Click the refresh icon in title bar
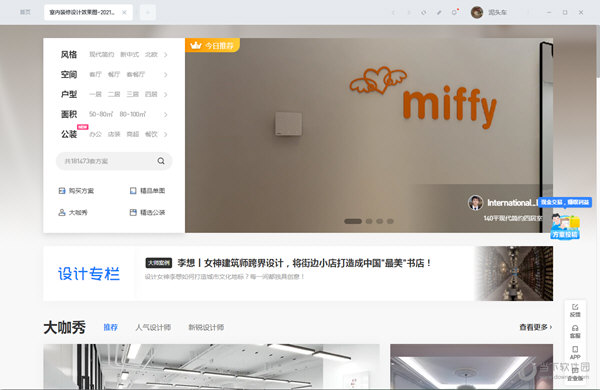 tap(424, 13)
